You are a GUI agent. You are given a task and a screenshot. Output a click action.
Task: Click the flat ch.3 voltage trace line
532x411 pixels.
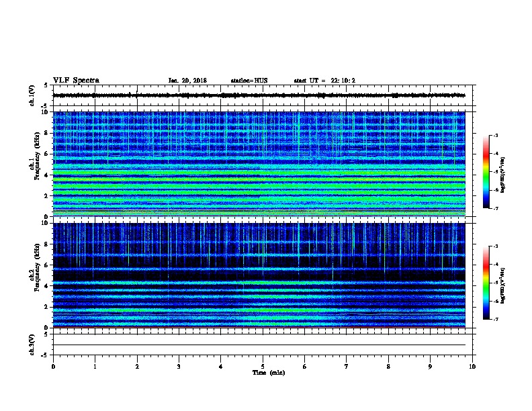[259, 345]
